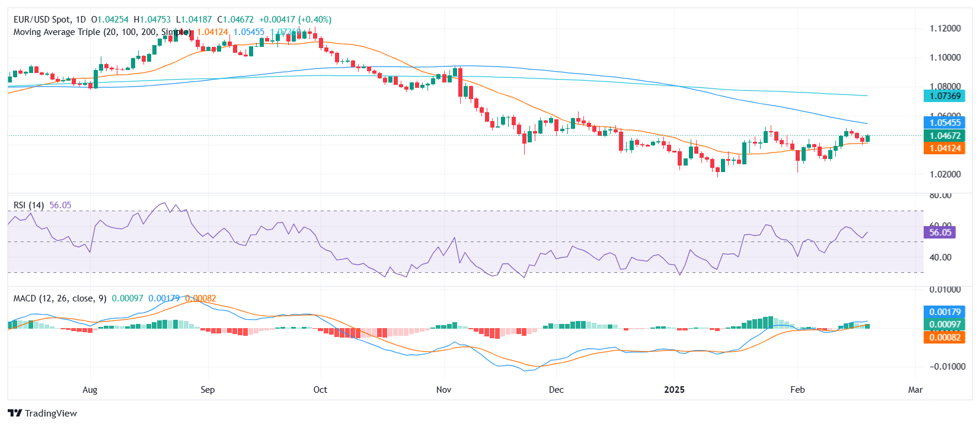Click the -0.01000 level on the MACD scale
The height and width of the screenshot is (426, 980).
943,367
